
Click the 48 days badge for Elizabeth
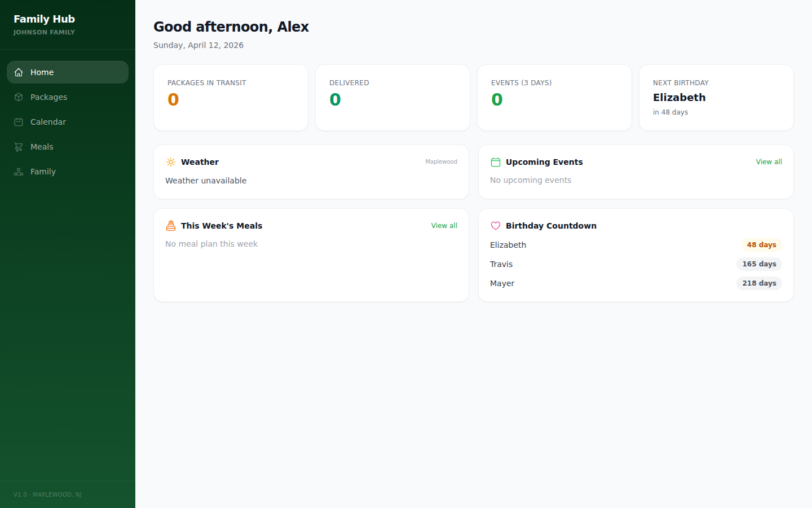(761, 245)
